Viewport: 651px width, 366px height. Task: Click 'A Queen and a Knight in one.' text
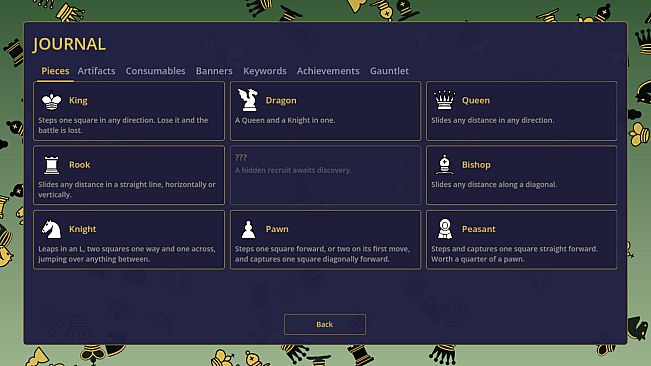285,120
